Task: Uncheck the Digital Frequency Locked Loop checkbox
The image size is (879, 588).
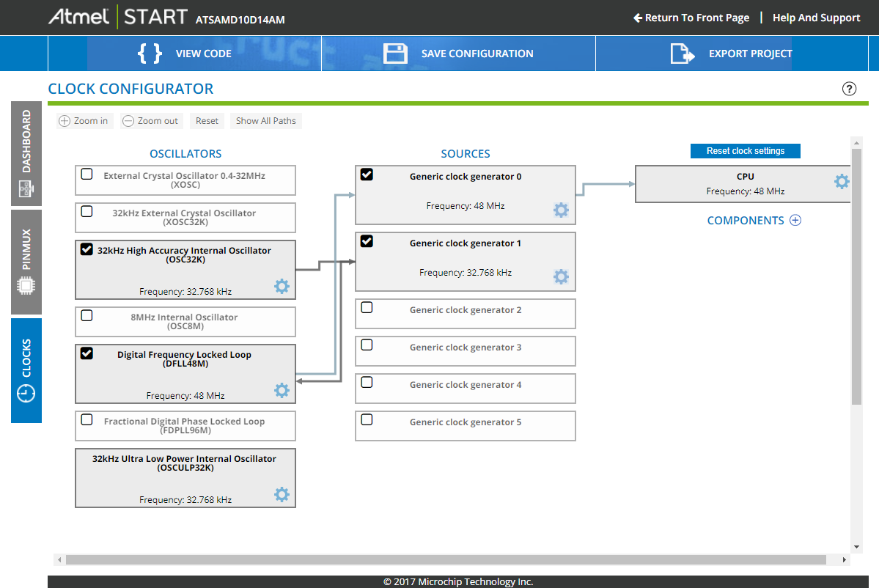Action: click(x=87, y=353)
